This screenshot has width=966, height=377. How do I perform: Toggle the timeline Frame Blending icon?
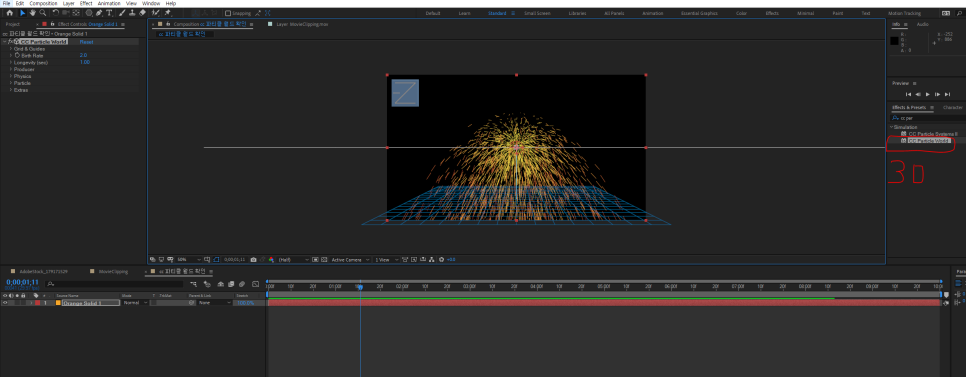231,284
